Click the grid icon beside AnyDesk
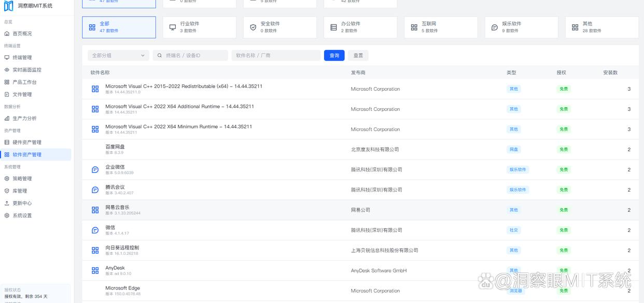 pyautogui.click(x=95, y=270)
